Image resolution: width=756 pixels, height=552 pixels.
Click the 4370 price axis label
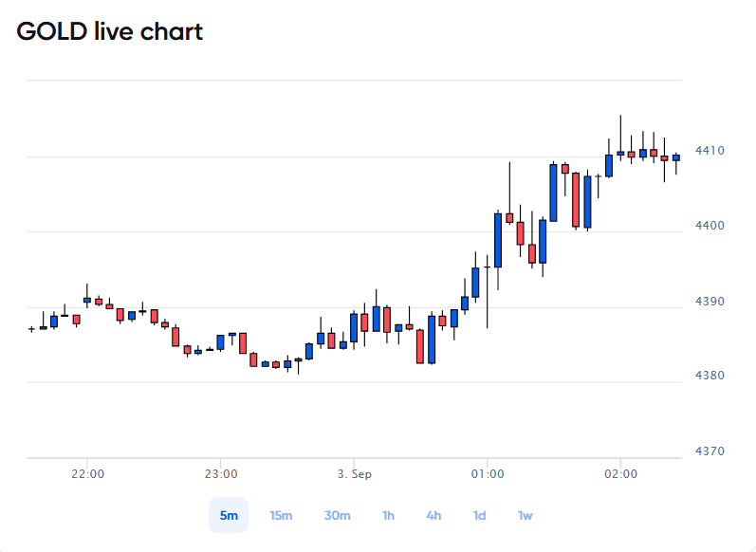[x=710, y=451]
